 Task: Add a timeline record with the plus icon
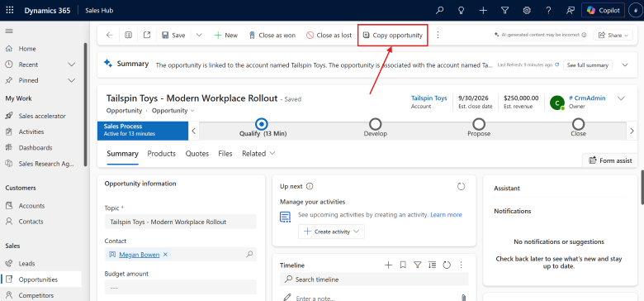(x=388, y=265)
